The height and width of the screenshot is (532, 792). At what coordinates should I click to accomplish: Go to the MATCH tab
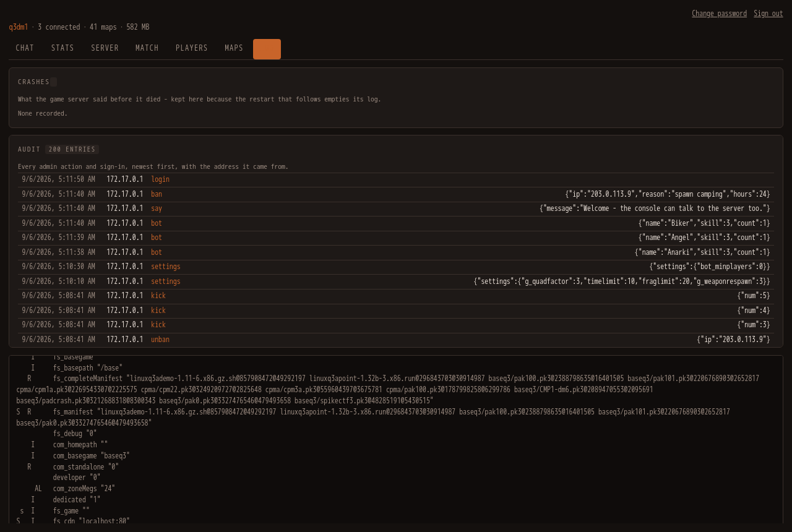click(x=147, y=48)
